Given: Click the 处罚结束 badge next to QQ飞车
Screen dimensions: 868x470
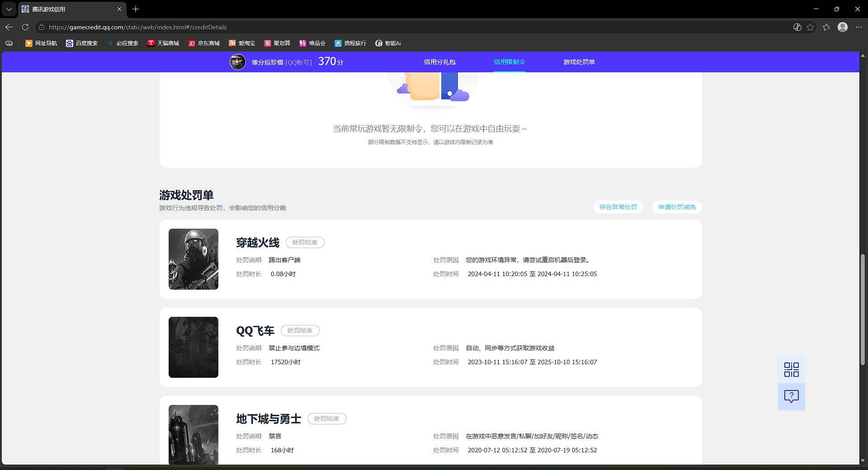Looking at the screenshot, I should pos(300,330).
